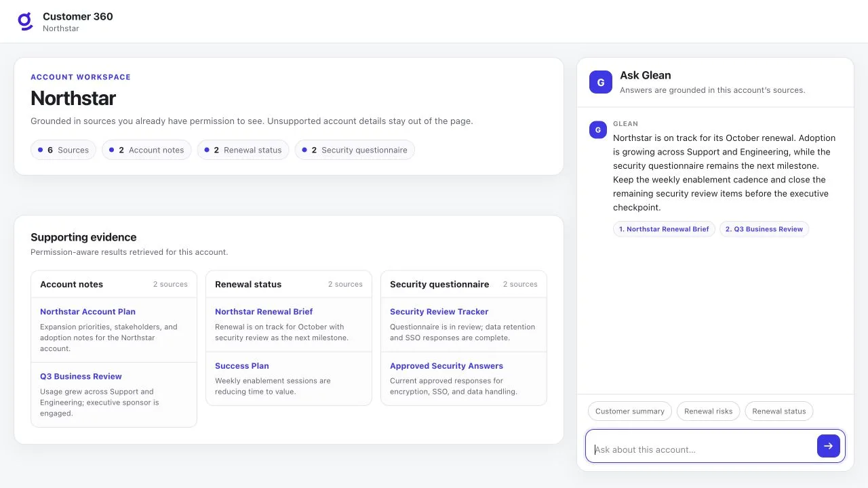Click the Glean answer about Northstar's October renewal
Image resolution: width=868 pixels, height=488 pixels.
724,173
